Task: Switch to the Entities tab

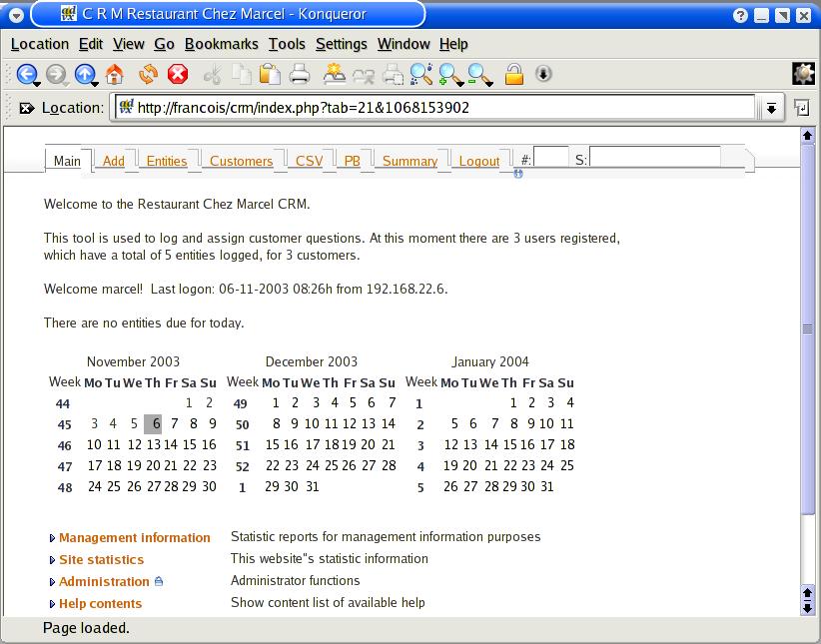Action: [167, 161]
